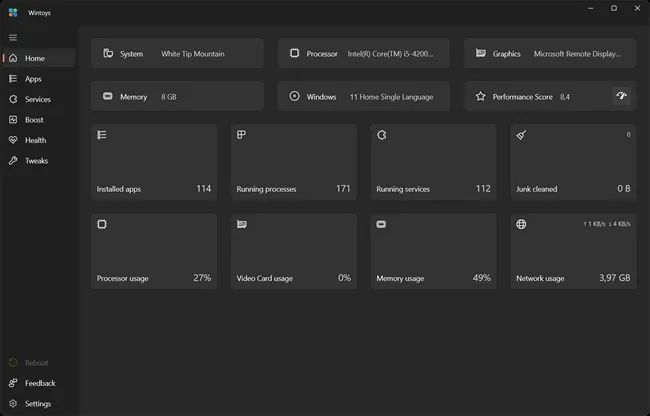650x416 pixels.
Task: Click the Processor usage chip icon
Action: [x=102, y=224]
